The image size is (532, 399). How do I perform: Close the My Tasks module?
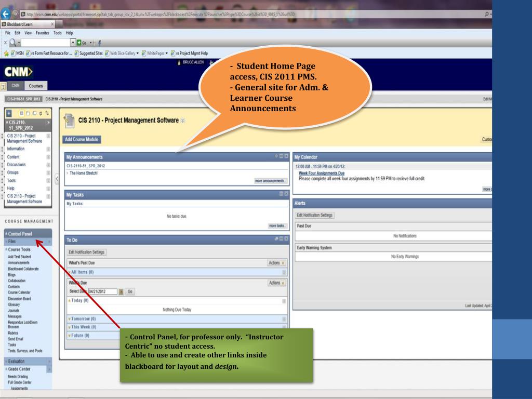click(286, 193)
